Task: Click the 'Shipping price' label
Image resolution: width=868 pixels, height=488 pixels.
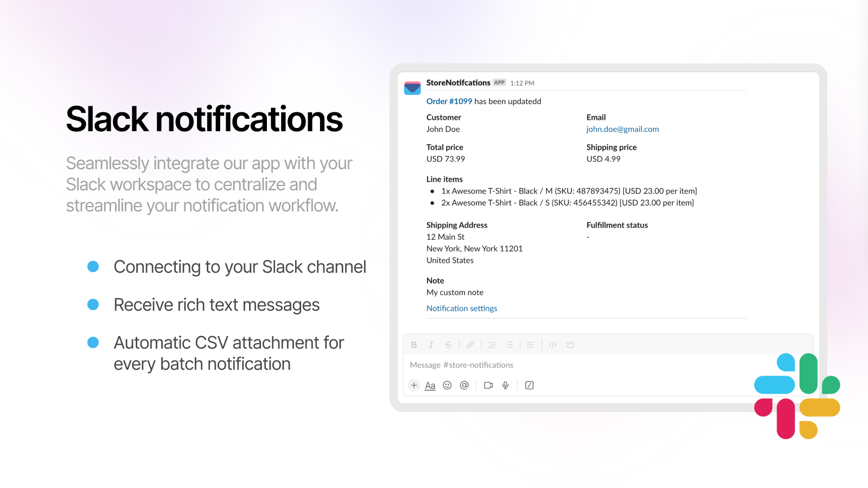Action: 611,147
